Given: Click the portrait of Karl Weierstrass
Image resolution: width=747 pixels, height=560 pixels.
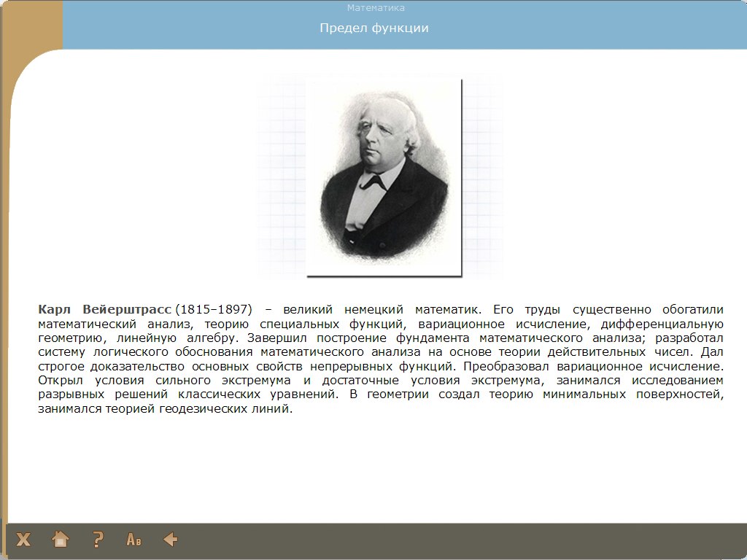Looking at the screenshot, I should tap(384, 177).
